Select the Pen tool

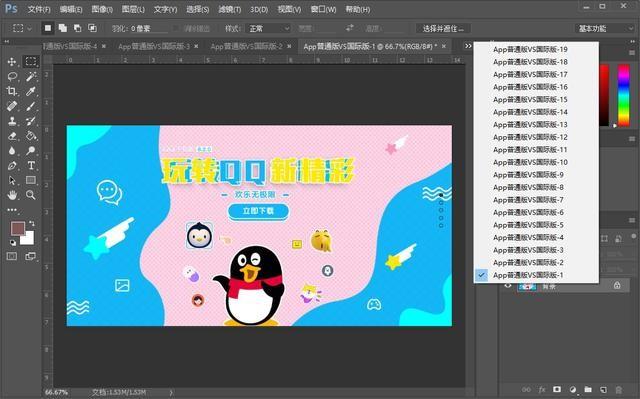[12, 165]
